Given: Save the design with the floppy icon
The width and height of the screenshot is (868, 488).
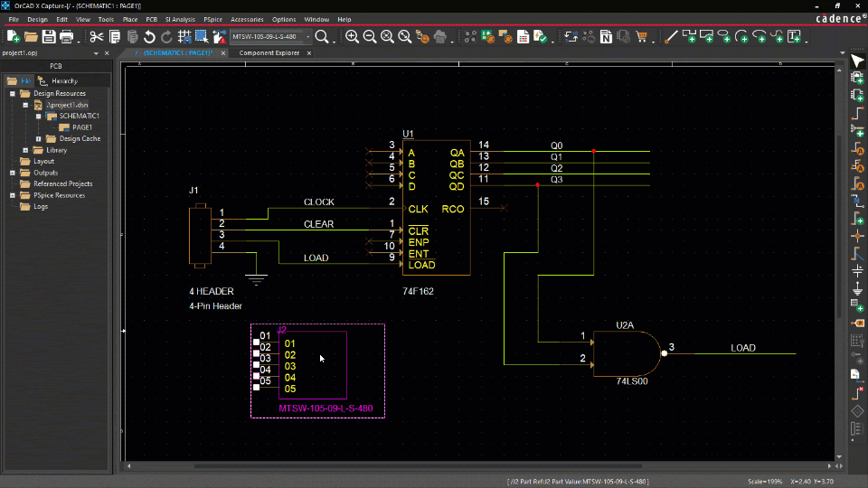Looking at the screenshot, I should pos(49,37).
